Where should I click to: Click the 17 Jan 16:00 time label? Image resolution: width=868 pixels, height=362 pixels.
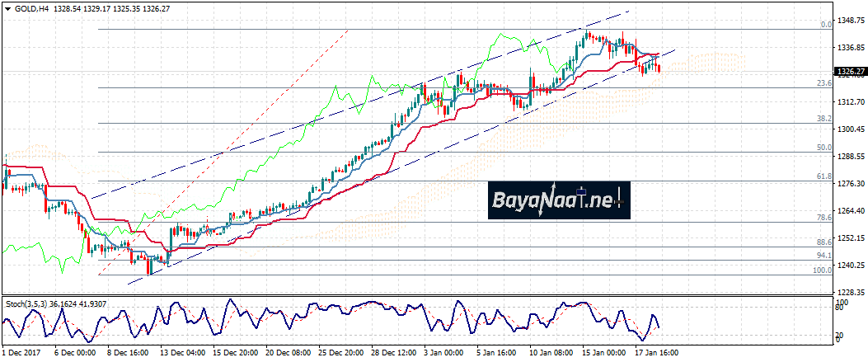[658, 353]
